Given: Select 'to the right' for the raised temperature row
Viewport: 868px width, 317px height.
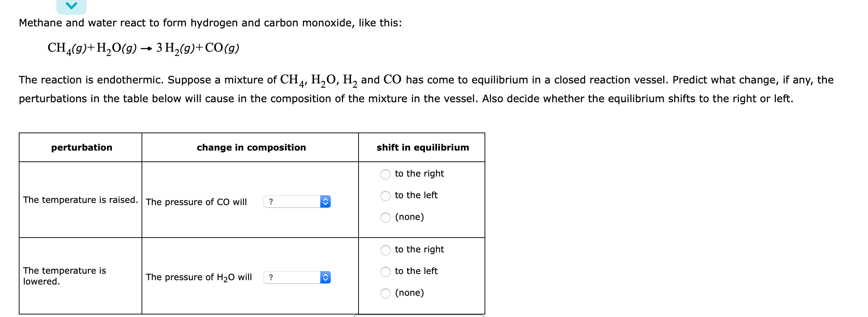Looking at the screenshot, I should tap(386, 174).
